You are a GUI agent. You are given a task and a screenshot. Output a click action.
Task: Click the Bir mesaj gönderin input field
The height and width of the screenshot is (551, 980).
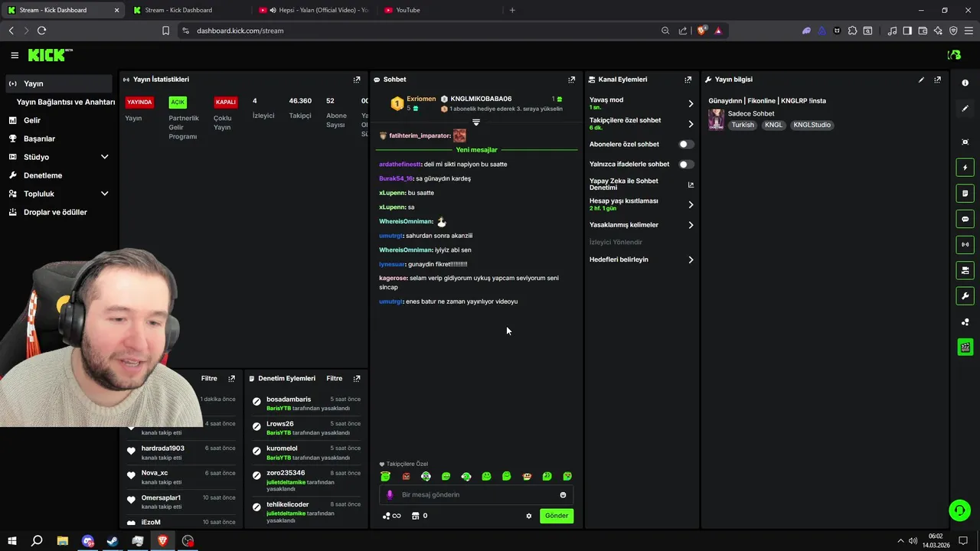pyautogui.click(x=476, y=495)
